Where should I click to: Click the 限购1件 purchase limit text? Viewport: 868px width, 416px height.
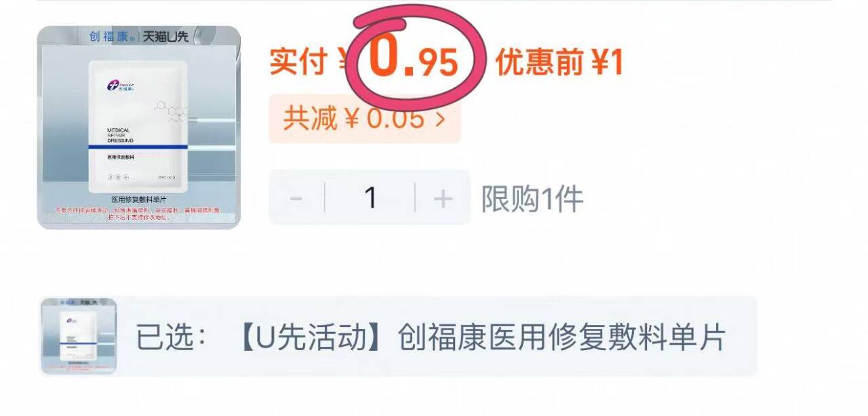pos(532,199)
